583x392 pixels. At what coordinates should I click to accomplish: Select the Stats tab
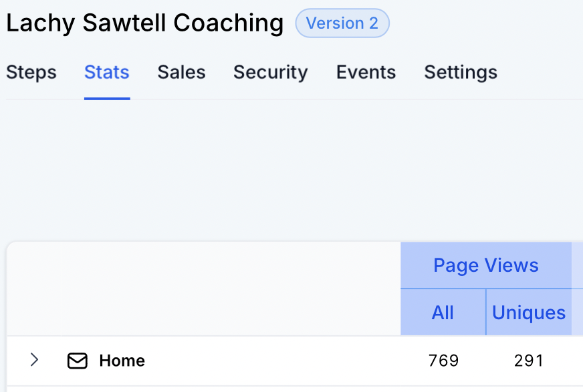click(107, 72)
